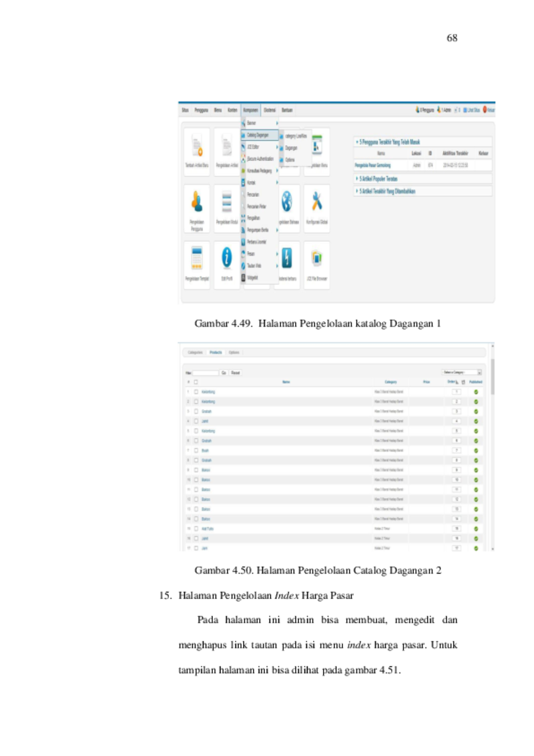Click the published icon in row 1
Image resolution: width=534 pixels, height=756 pixels.
coord(476,392)
